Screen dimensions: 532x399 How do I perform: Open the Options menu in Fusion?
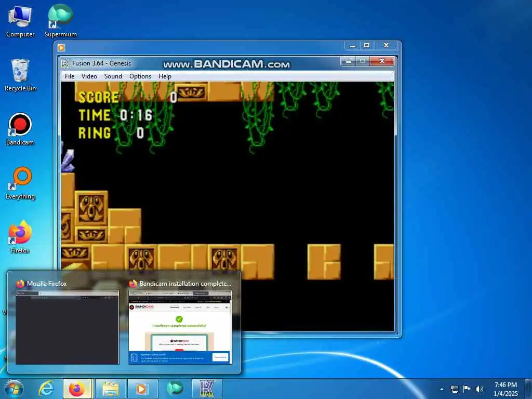[x=140, y=76]
